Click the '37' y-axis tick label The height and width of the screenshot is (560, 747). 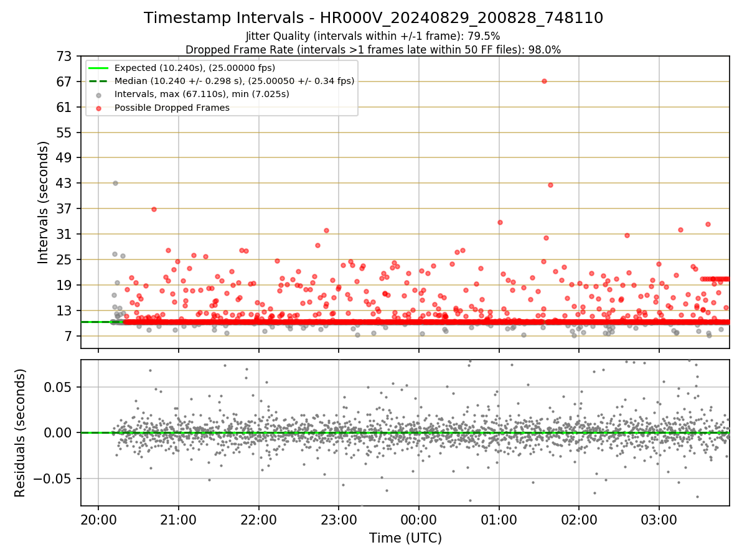65,209
